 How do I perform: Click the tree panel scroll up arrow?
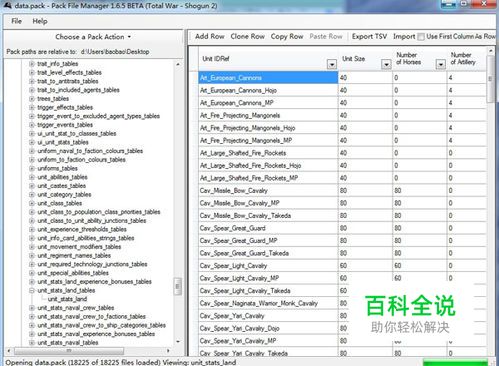pyautogui.click(x=178, y=64)
